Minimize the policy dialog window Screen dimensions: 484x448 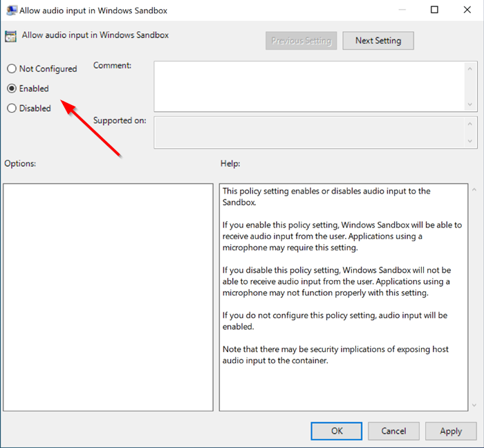[x=402, y=10]
